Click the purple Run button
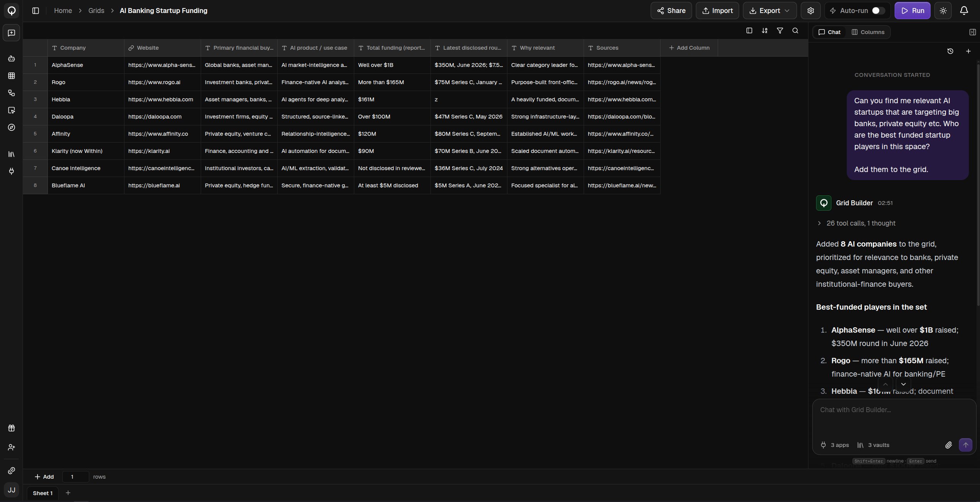 (x=912, y=11)
